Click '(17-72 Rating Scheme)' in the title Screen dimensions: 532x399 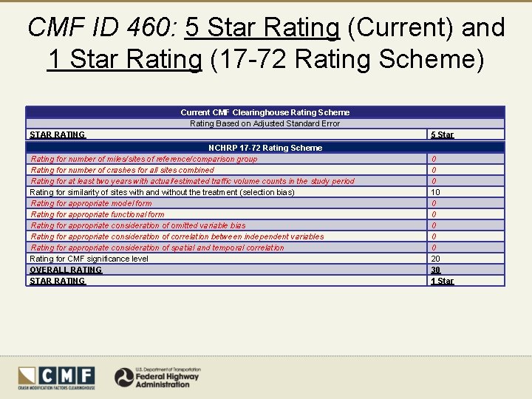tap(347, 60)
